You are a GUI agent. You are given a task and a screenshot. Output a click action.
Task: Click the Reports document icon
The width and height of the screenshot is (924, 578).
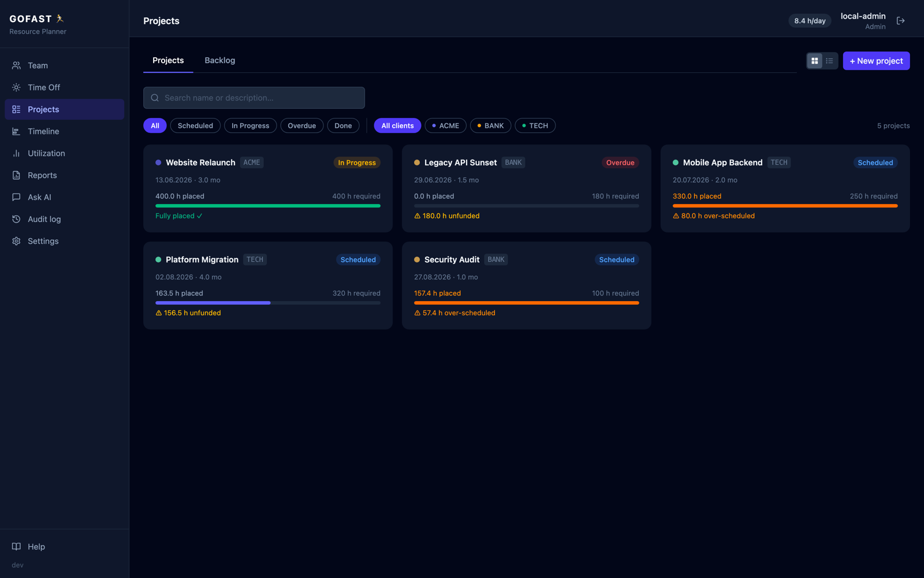(x=16, y=175)
